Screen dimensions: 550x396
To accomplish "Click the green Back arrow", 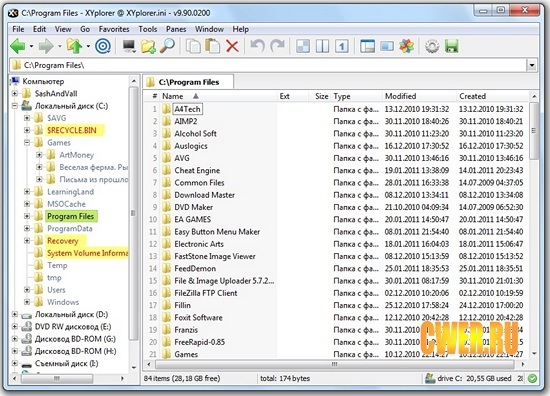I will pos(18,46).
